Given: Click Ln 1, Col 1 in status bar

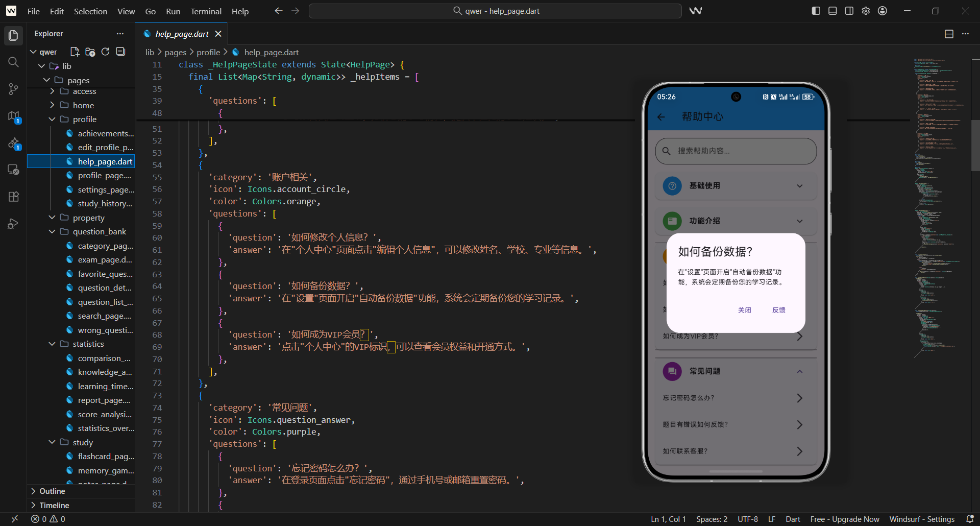Looking at the screenshot, I should 668,519.
